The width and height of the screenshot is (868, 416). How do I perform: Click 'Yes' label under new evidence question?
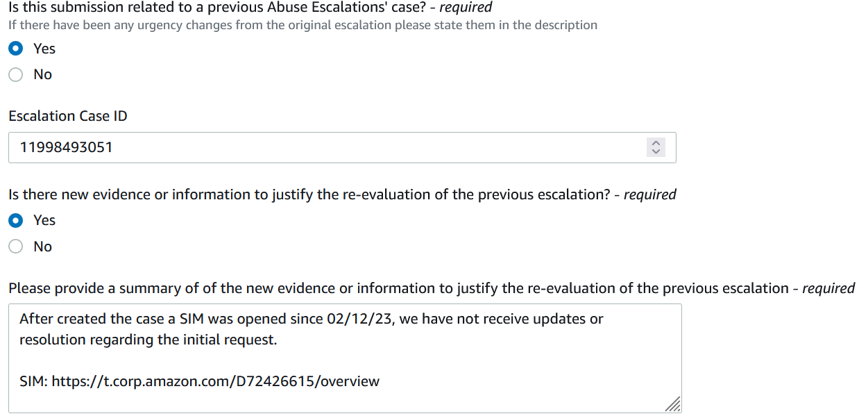(x=44, y=220)
